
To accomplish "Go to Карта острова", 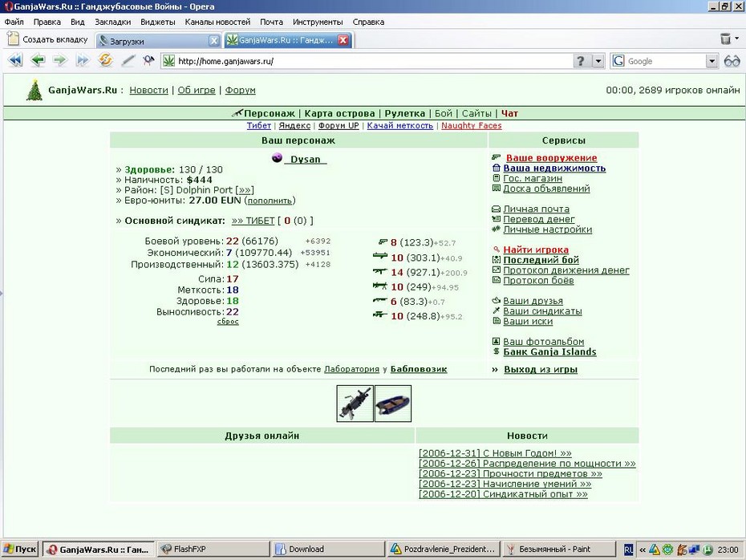I will pos(339,113).
